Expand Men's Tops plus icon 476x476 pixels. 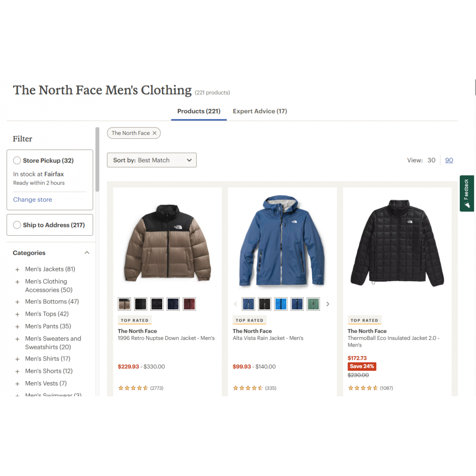[x=17, y=315]
